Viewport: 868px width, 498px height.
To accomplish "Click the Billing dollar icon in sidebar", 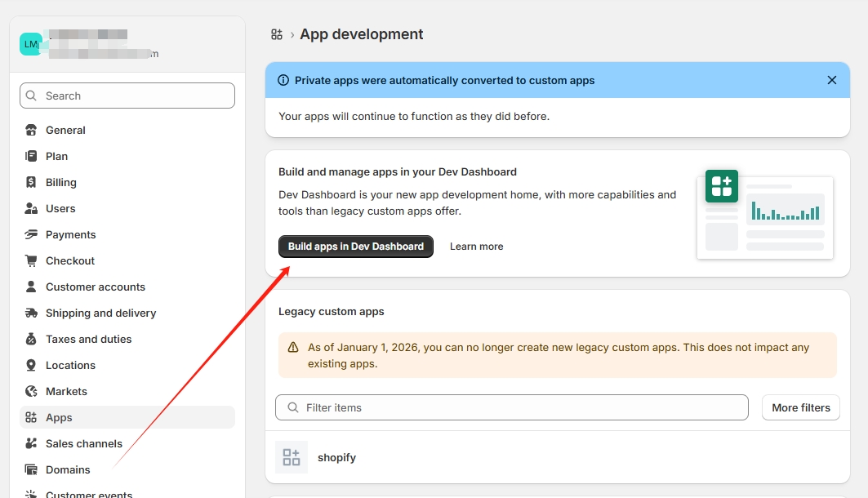I will (x=31, y=183).
